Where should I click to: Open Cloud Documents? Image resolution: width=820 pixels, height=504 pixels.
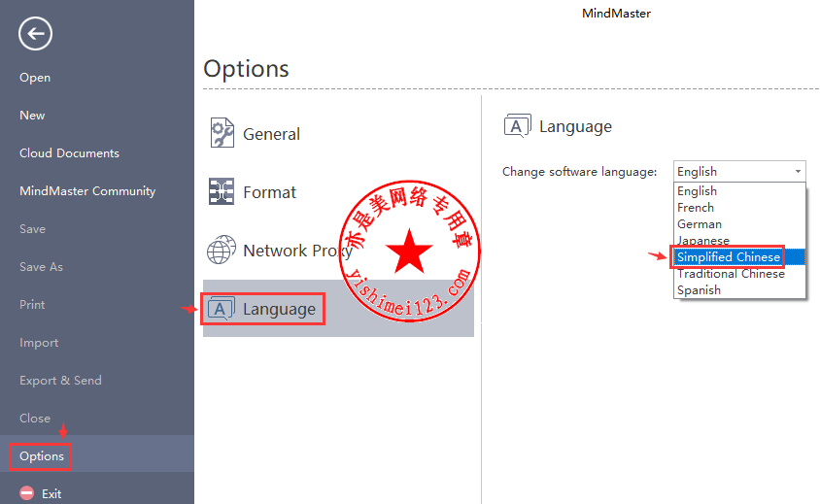[69, 153]
